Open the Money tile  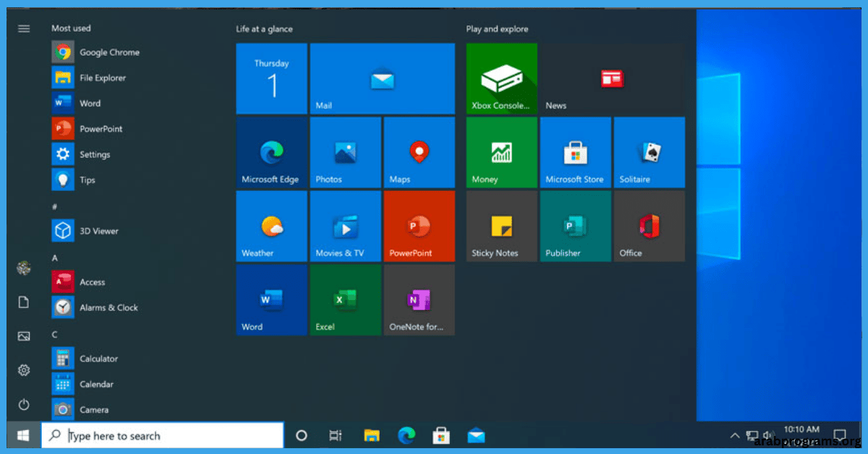[501, 153]
